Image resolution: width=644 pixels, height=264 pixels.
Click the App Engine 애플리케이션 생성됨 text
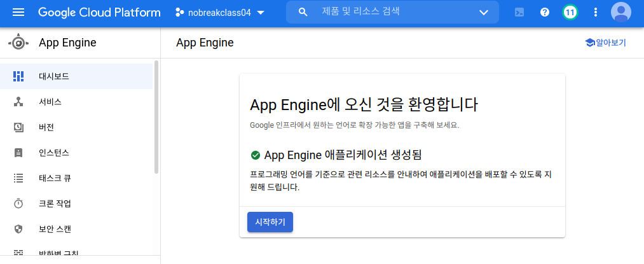(343, 155)
